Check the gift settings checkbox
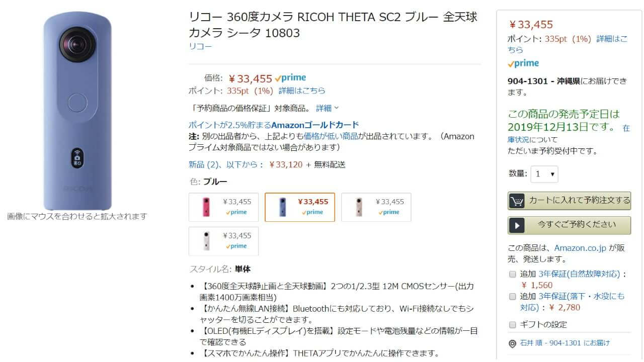Screen dimensions: 644x362 tap(513, 325)
